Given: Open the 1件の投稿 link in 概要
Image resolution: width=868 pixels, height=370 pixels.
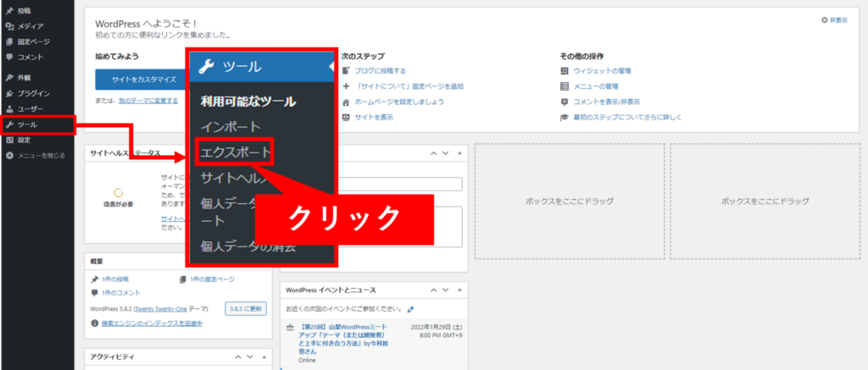Looking at the screenshot, I should (115, 279).
